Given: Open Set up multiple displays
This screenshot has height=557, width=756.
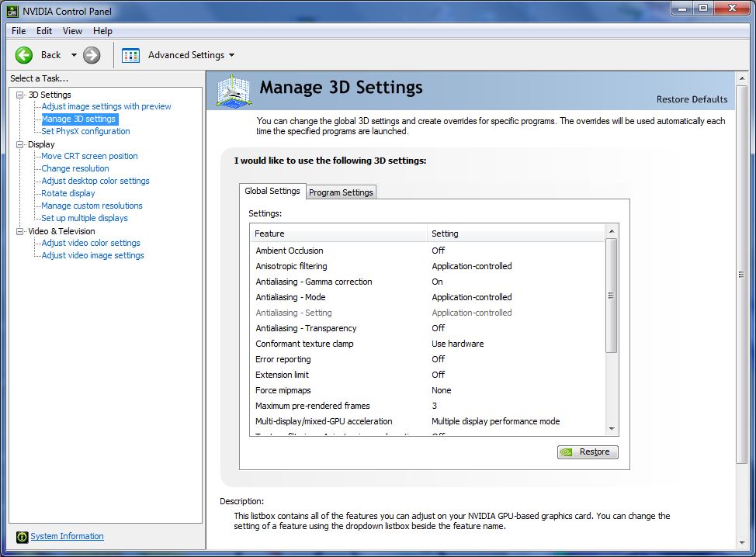Looking at the screenshot, I should tap(85, 218).
